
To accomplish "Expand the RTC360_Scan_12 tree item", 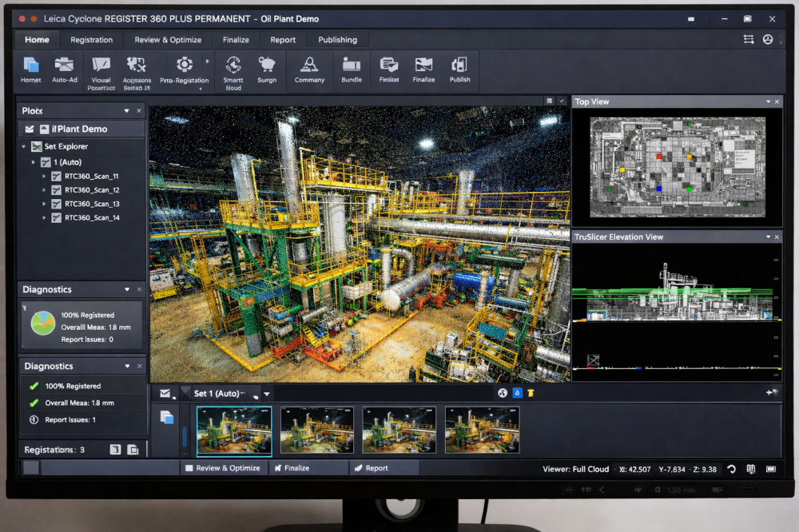I will click(x=44, y=190).
